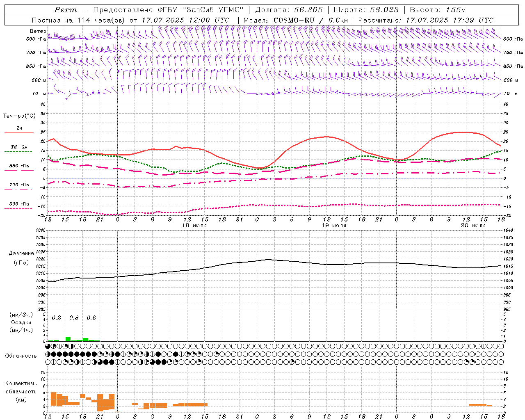Click the tallest green precipitation bar
This screenshot has height=420, width=525.
(68, 339)
